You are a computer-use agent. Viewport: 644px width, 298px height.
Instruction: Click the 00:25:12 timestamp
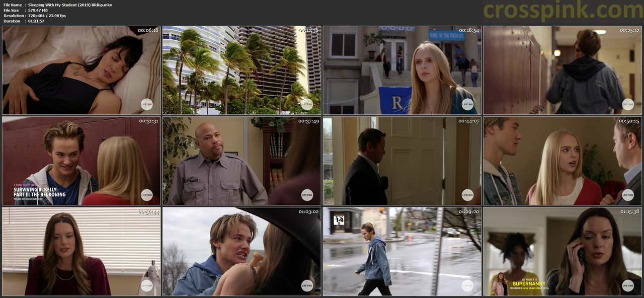point(629,30)
